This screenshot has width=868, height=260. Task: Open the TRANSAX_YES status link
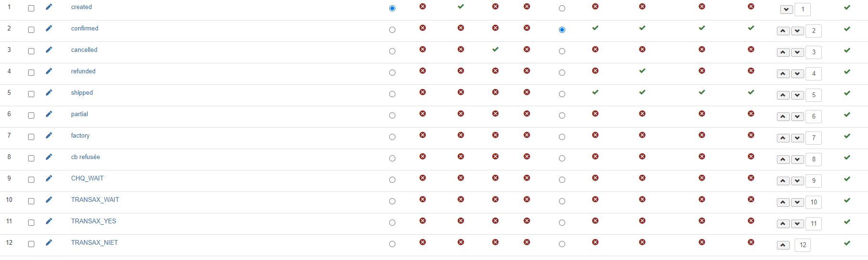point(93,221)
